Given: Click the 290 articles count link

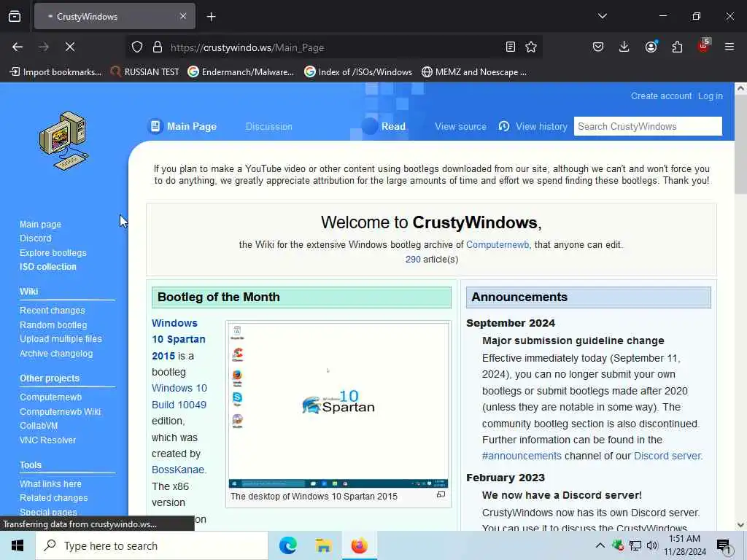Looking at the screenshot, I should click(413, 259).
